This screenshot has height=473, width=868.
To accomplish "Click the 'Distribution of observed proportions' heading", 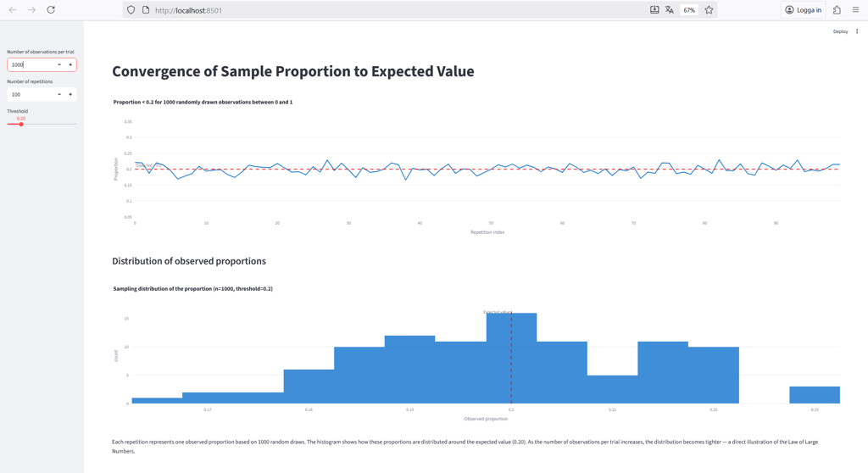I will (189, 261).
